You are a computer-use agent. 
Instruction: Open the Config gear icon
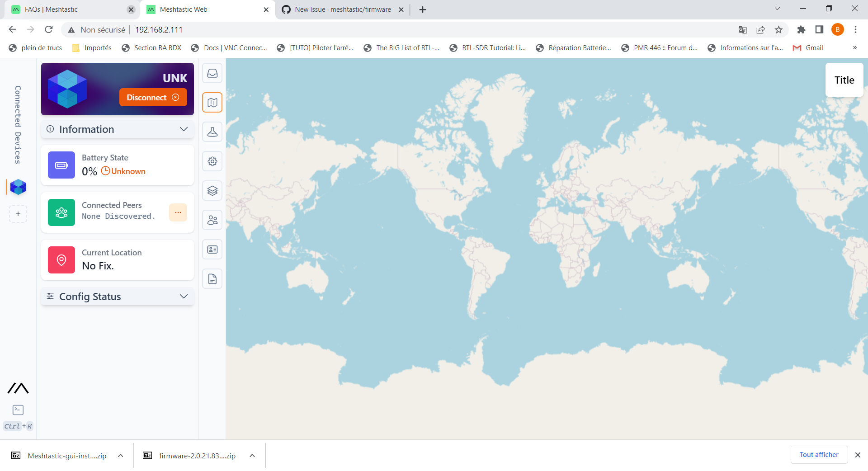(212, 161)
